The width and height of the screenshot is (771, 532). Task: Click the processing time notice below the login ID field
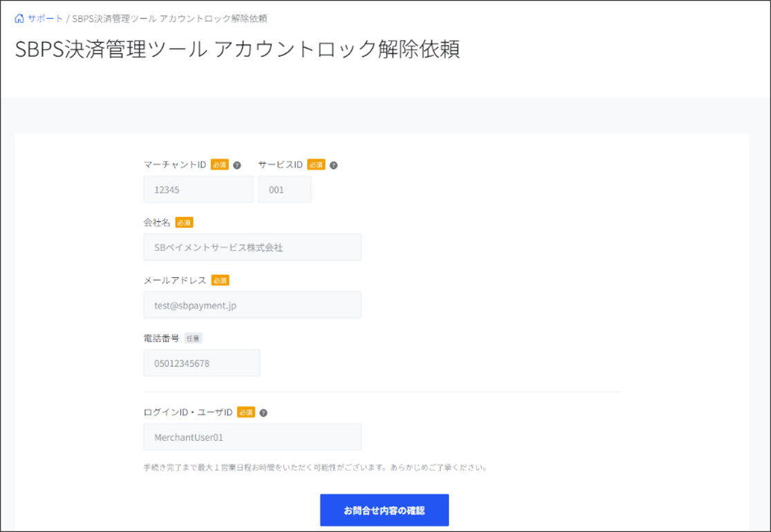(316, 467)
